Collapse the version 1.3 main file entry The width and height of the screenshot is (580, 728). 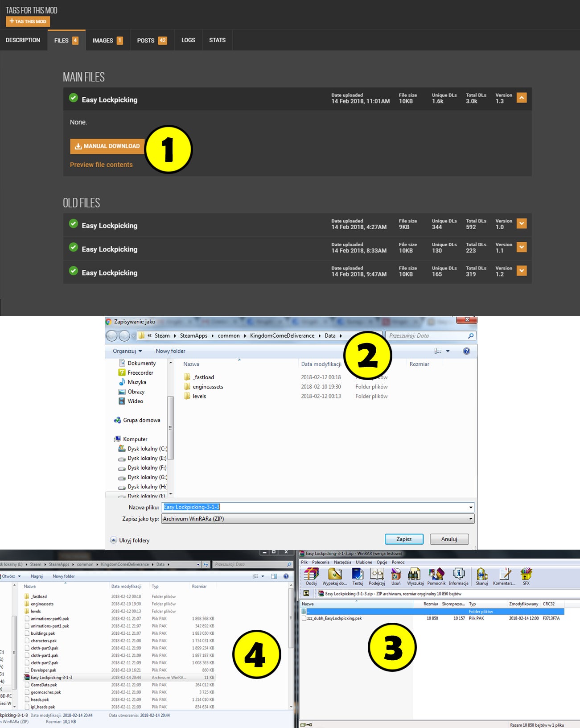pos(521,98)
